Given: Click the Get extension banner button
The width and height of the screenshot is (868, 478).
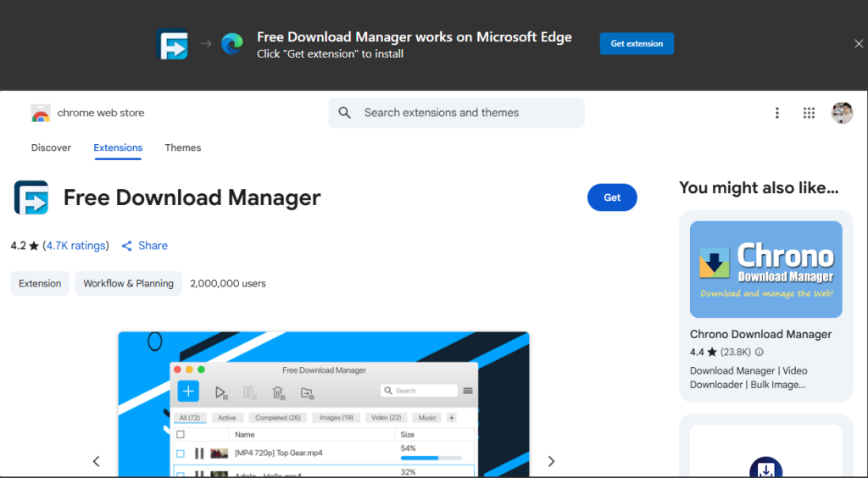Looking at the screenshot, I should coord(637,44).
